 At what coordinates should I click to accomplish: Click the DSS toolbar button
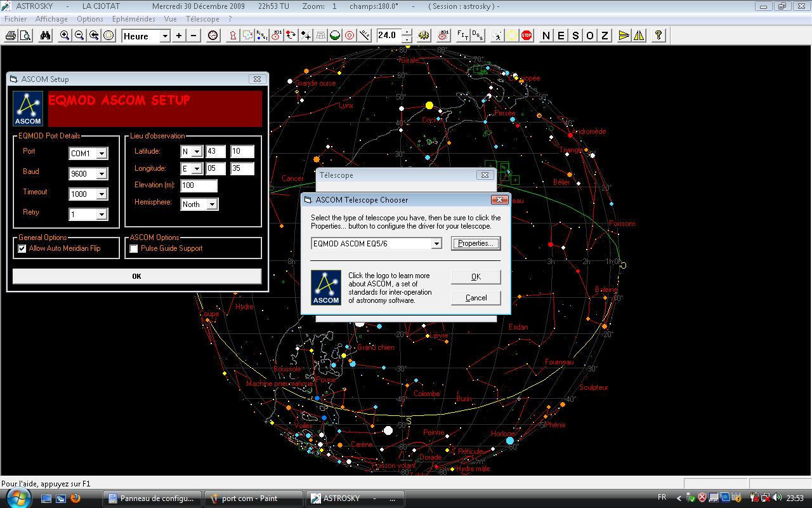point(477,36)
